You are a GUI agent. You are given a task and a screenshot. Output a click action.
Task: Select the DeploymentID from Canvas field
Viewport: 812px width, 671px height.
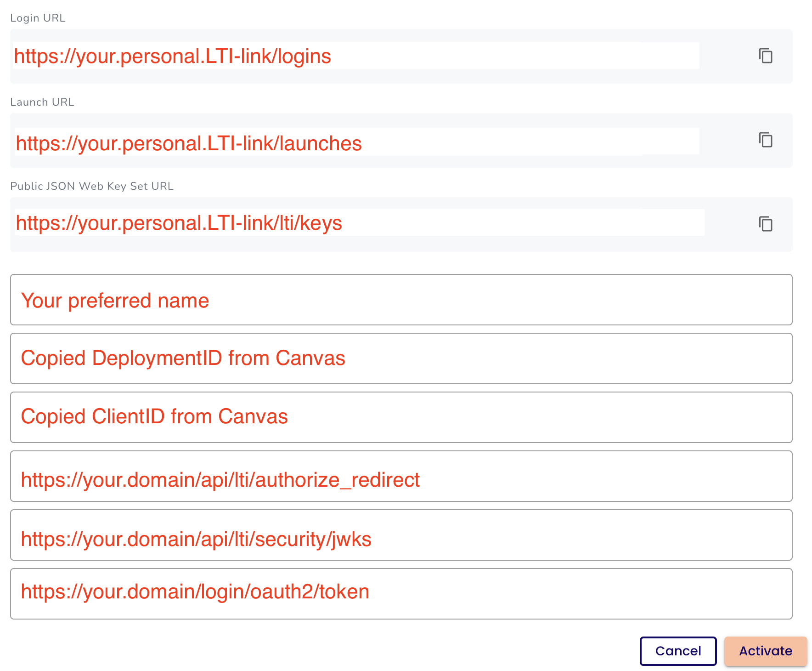tap(401, 358)
